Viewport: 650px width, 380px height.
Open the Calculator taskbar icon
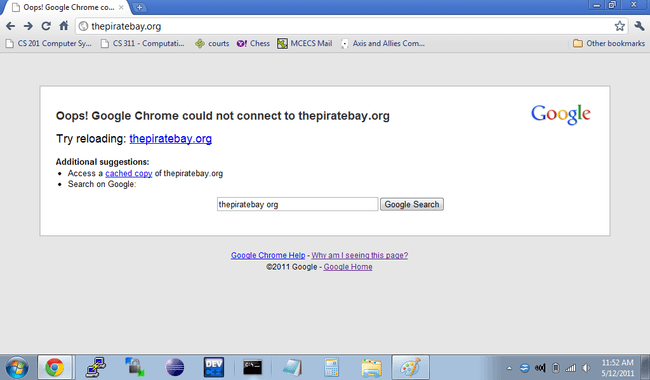pos(331,367)
